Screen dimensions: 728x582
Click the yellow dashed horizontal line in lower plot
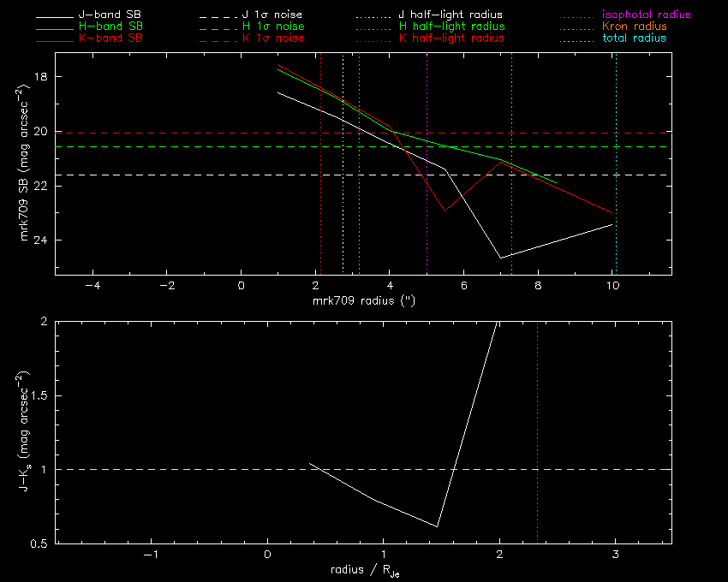click(x=171, y=469)
